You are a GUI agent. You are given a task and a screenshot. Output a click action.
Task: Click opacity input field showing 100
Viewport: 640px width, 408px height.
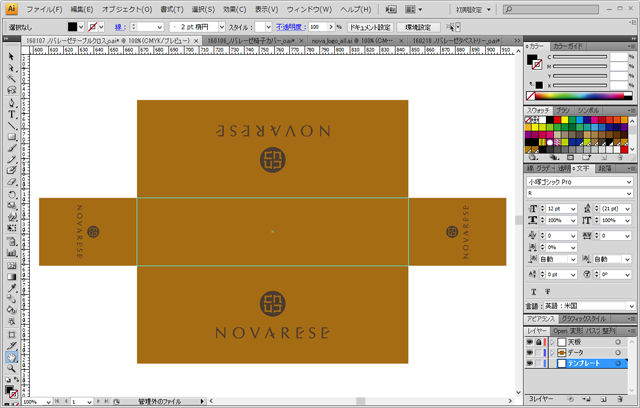tap(319, 27)
